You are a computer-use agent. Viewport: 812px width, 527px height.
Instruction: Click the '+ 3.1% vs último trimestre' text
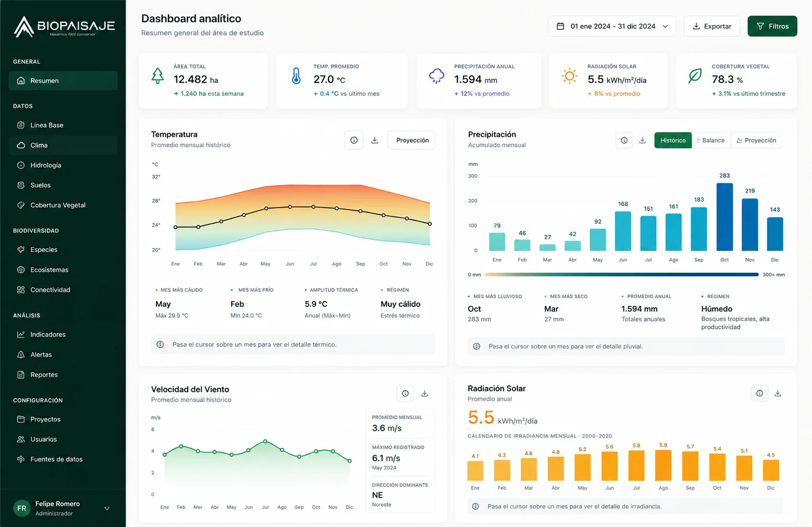click(748, 94)
